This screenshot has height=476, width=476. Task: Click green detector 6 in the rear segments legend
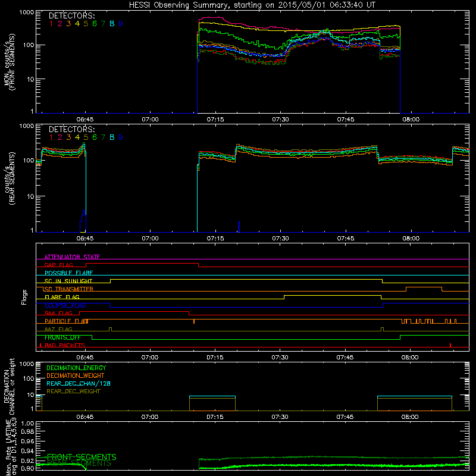[x=95, y=137]
